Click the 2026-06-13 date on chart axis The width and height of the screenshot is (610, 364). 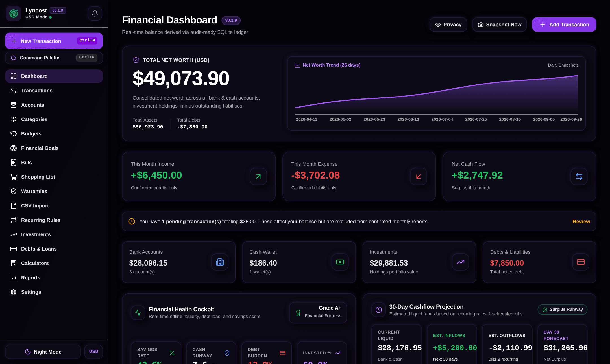pos(408,119)
